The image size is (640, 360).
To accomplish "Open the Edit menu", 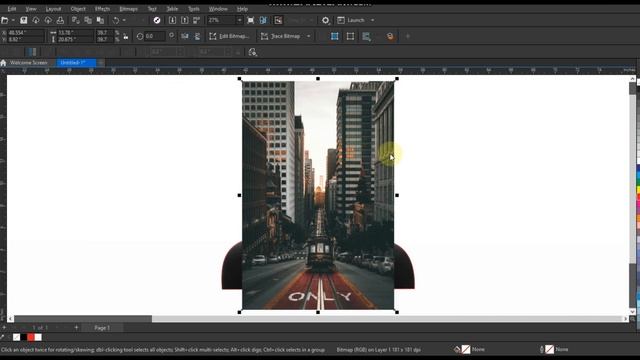I will (12, 9).
